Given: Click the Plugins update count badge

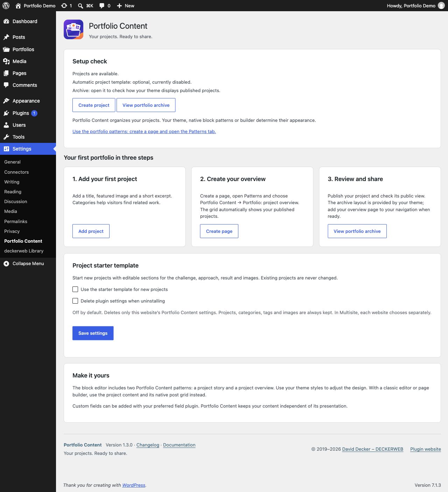Looking at the screenshot, I should coord(34,113).
